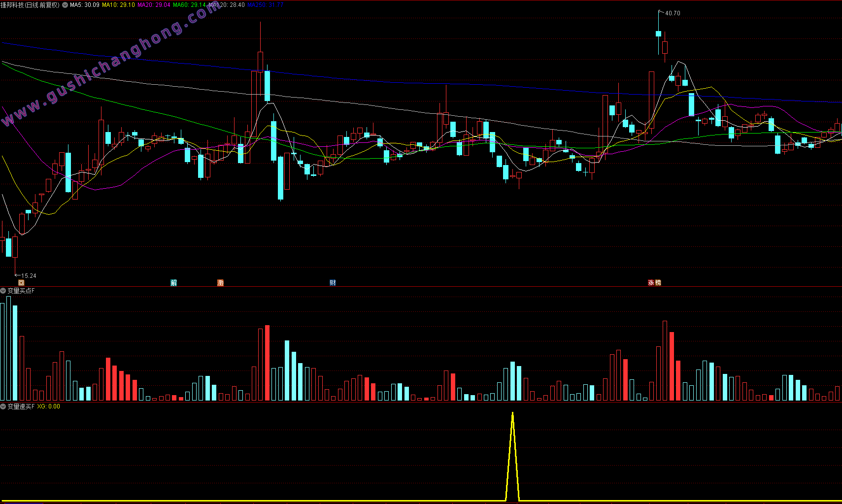This screenshot has width=842, height=504.
Task: Click the 15.24 low price label
Action: pos(29,276)
